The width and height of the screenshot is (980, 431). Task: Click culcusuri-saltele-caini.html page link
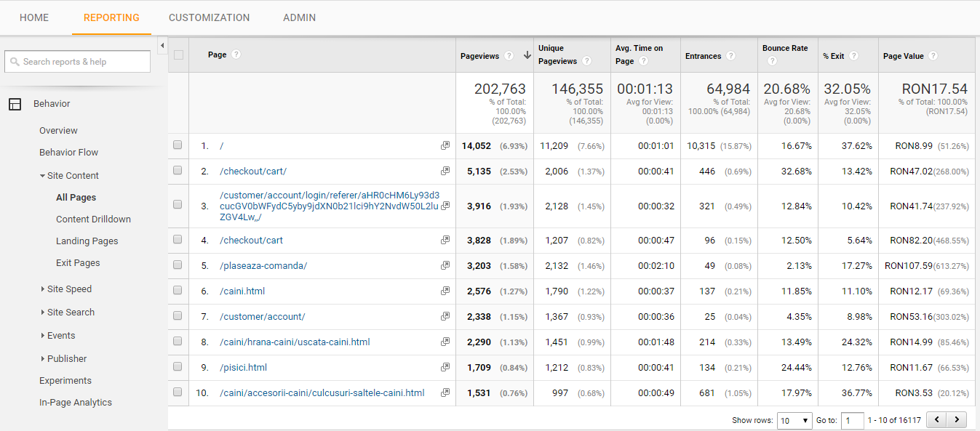(322, 393)
